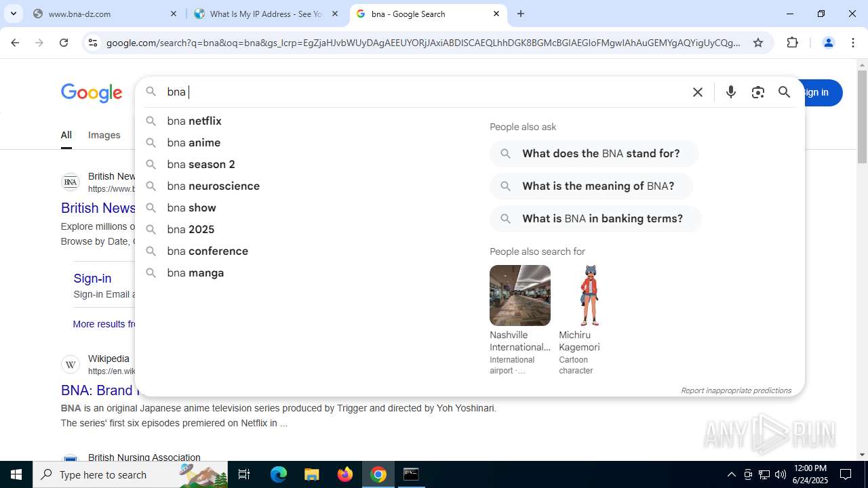This screenshot has width=868, height=488.
Task: Click the taskbar search box
Action: coord(130,474)
